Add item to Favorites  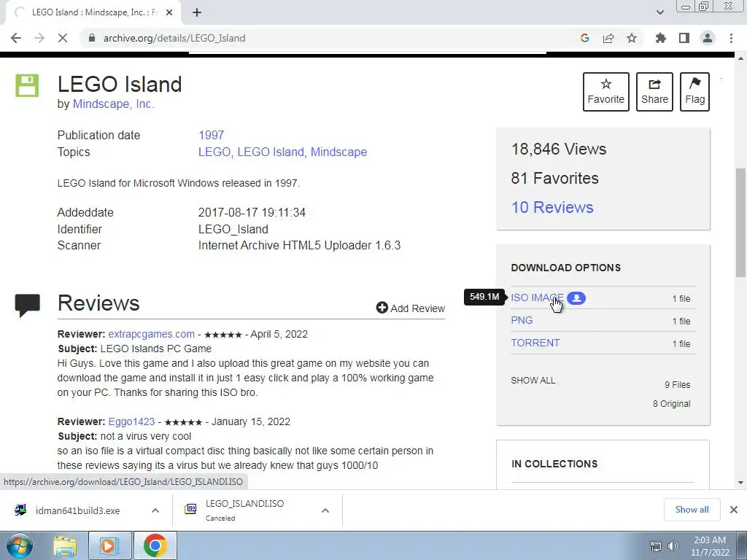click(606, 92)
